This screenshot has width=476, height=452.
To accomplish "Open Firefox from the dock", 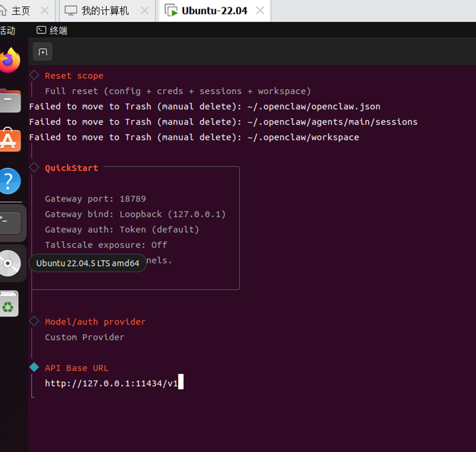I will [x=10, y=60].
